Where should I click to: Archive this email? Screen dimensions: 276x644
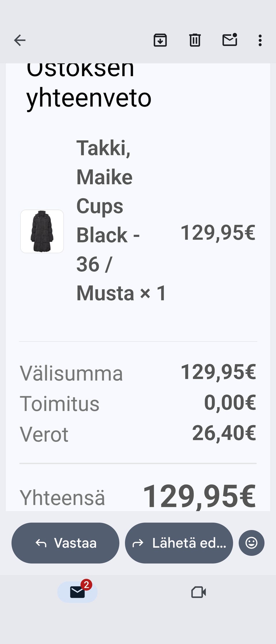coord(160,40)
